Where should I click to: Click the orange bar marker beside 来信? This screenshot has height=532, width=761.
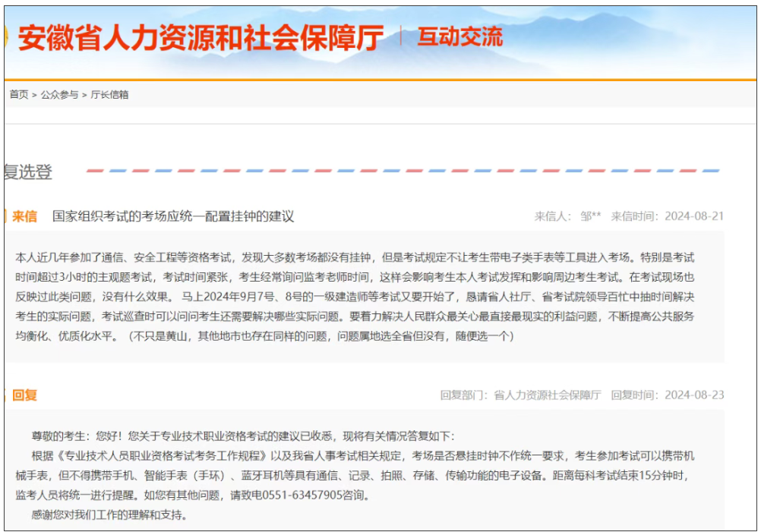(5, 216)
